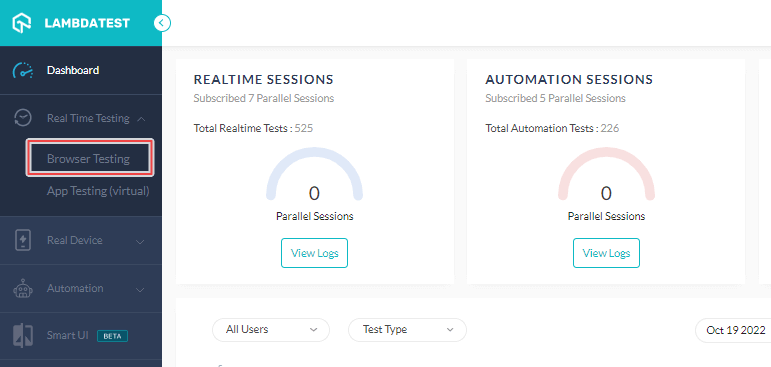Open App Testing (virtual) option
The width and height of the screenshot is (771, 367).
[98, 191]
